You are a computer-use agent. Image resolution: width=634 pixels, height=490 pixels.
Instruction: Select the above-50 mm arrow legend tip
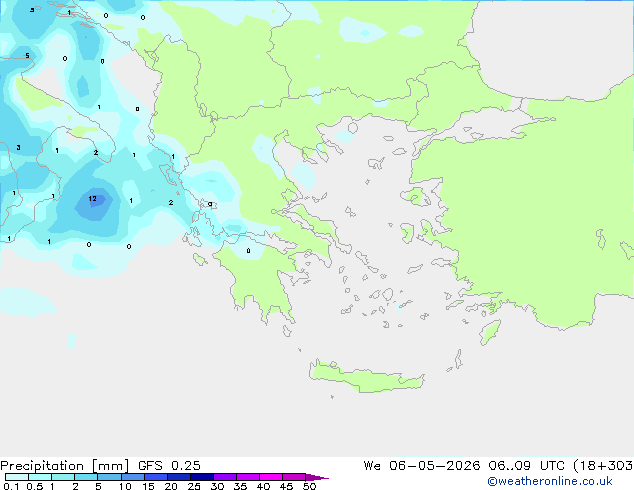pos(317,477)
